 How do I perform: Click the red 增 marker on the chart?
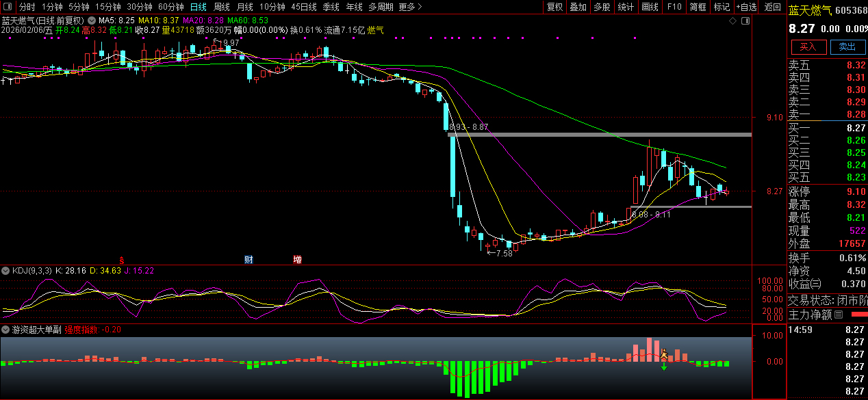point(297,260)
